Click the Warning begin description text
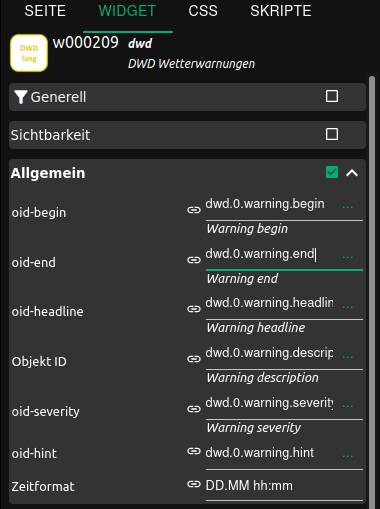380x509 pixels. pos(247,229)
